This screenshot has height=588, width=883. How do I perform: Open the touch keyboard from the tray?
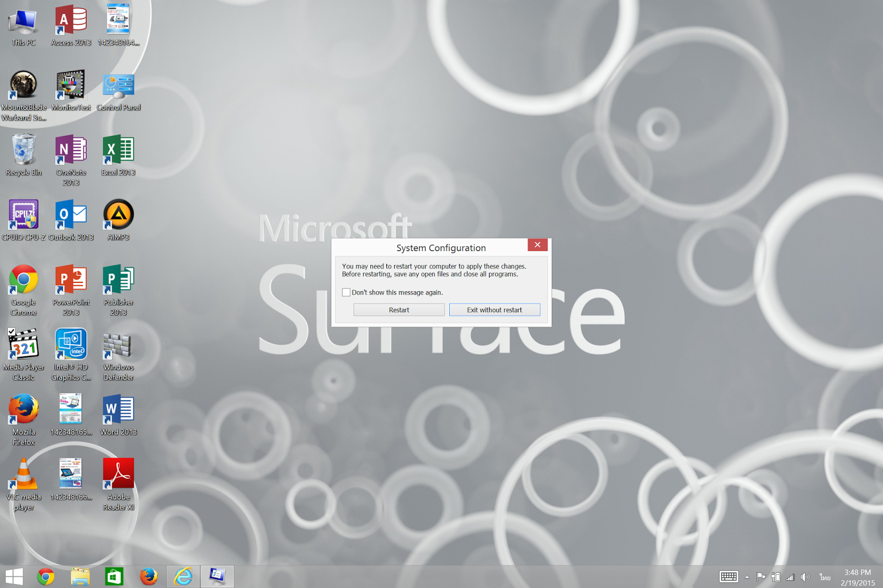(728, 577)
